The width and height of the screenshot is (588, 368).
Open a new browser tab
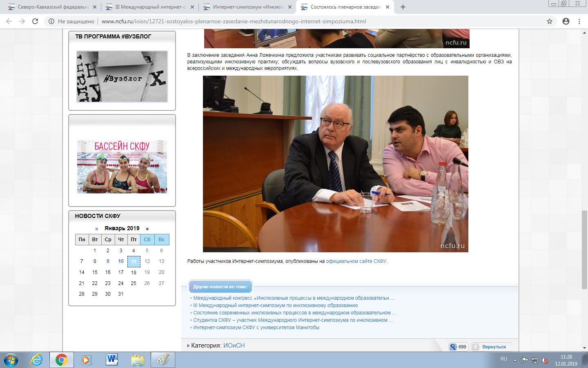coord(403,7)
